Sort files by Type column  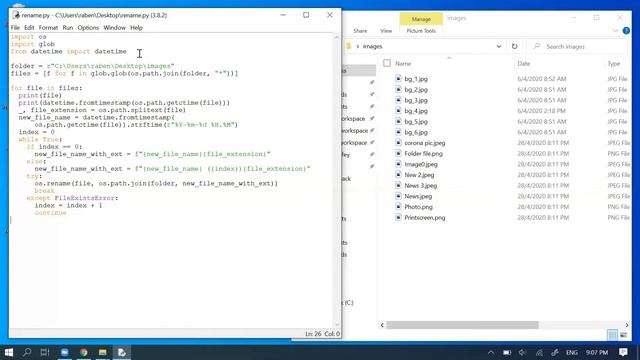coord(613,64)
